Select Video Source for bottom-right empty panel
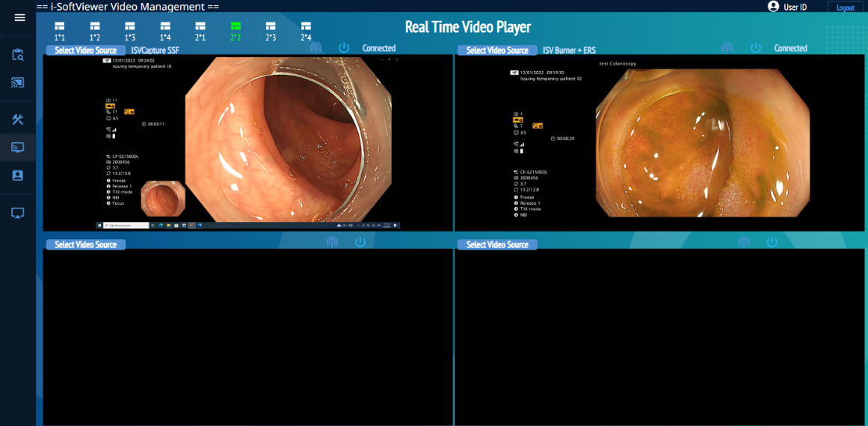 (x=497, y=244)
